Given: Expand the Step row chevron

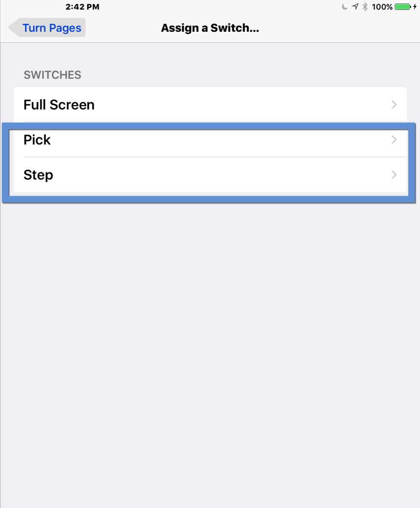Looking at the screenshot, I should [x=394, y=175].
